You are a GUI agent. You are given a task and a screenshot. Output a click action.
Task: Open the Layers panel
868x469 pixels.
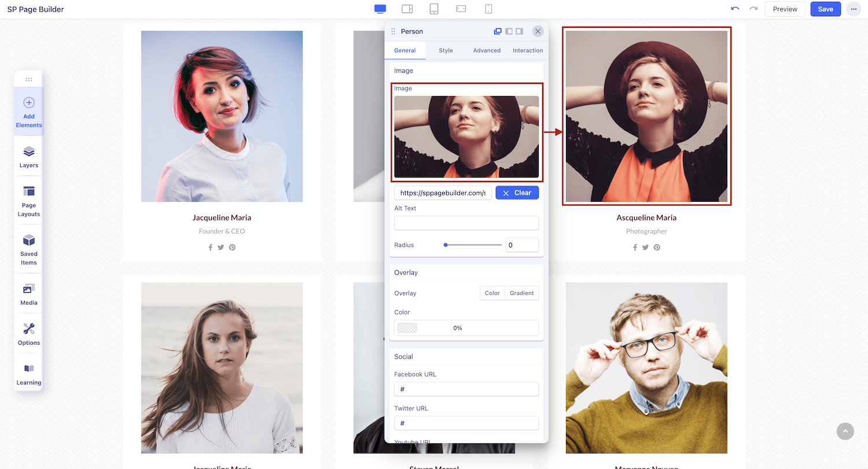tap(29, 156)
